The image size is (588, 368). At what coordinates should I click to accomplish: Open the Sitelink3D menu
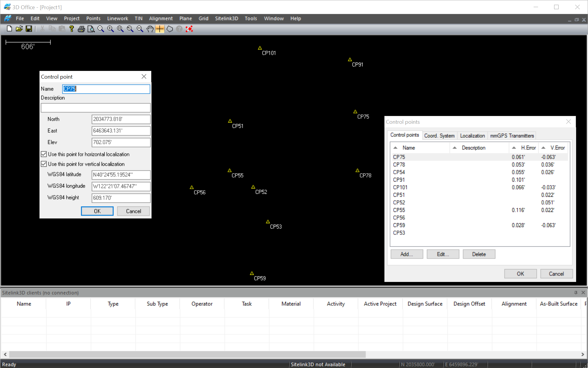(226, 18)
